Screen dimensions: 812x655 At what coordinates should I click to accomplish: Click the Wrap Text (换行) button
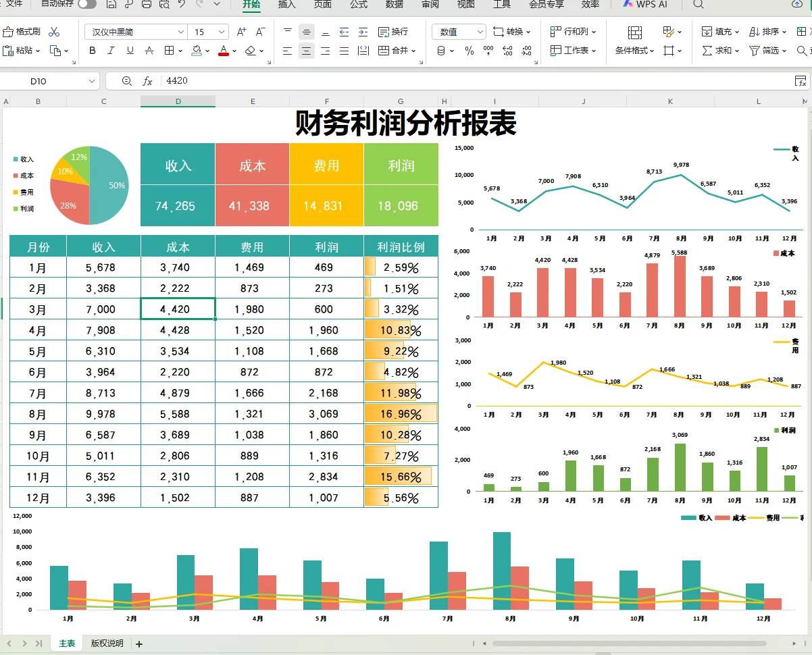pyautogui.click(x=393, y=32)
